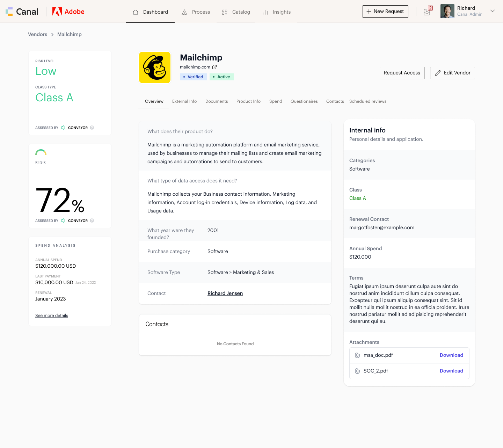Click Software > Marketing & Sales value
The height and width of the screenshot is (448, 503).
click(x=241, y=272)
